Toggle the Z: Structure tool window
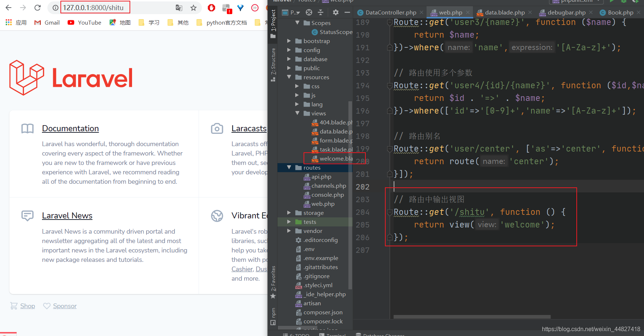The height and width of the screenshot is (336, 644). click(273, 64)
